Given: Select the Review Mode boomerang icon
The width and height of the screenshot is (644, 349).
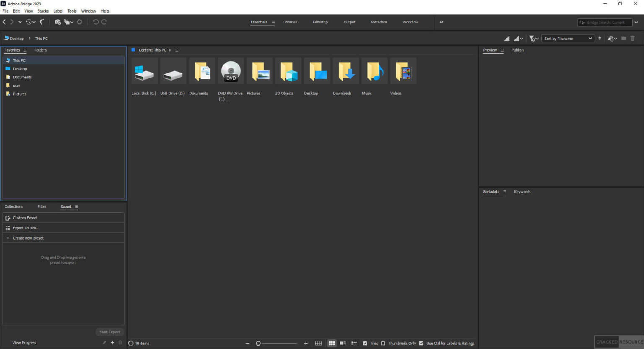Looking at the screenshot, I should point(42,22).
